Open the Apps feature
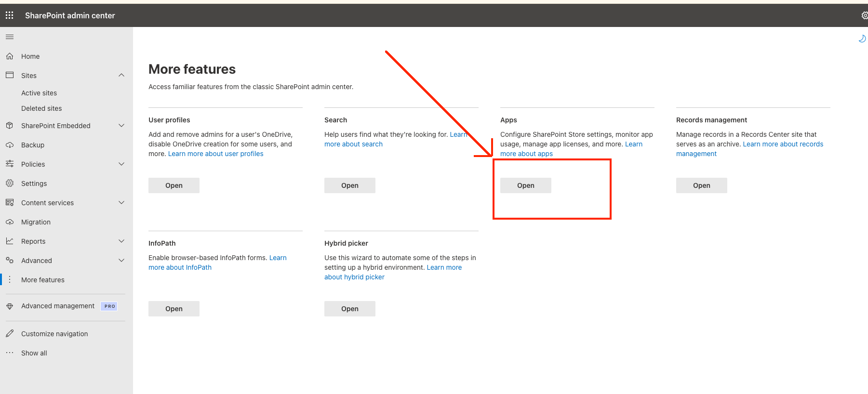Viewport: 868px width, 394px height. click(x=526, y=185)
